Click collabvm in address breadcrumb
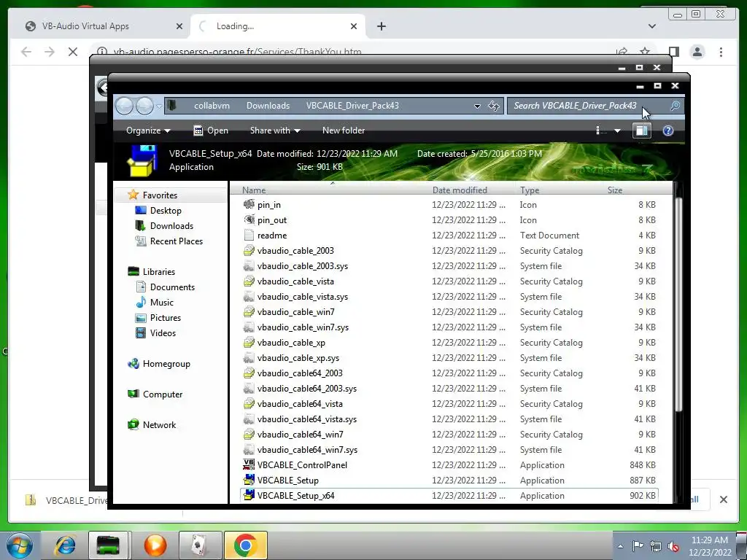The image size is (747, 560). (x=212, y=106)
